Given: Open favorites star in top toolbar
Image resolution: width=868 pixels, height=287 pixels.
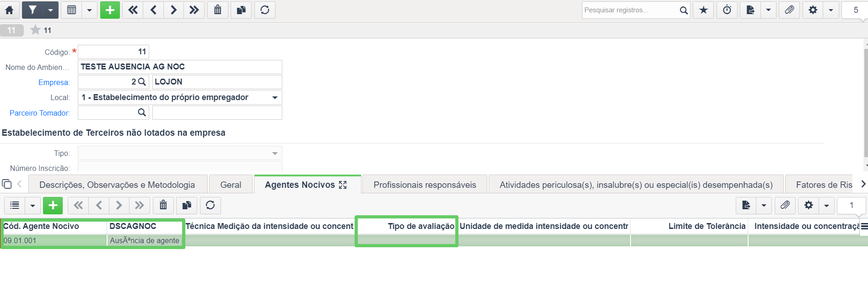Looking at the screenshot, I should coord(704,10).
